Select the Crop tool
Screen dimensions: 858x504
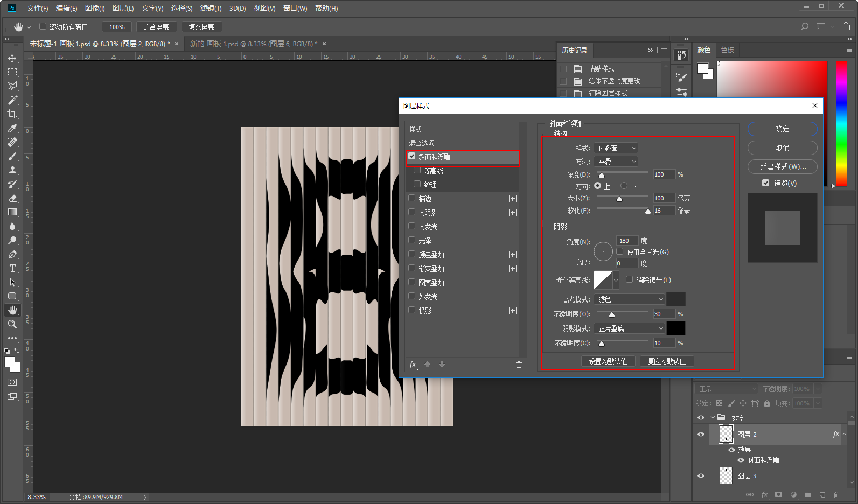coord(12,114)
